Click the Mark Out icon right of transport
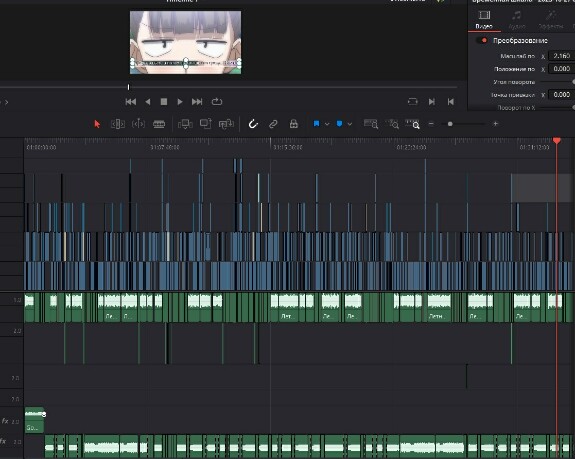The image size is (575, 459). coord(451,102)
